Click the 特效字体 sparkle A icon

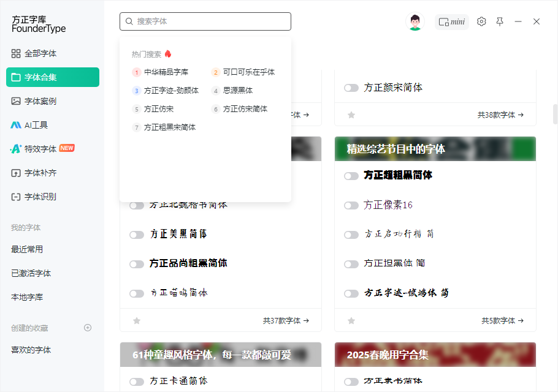[x=16, y=149]
